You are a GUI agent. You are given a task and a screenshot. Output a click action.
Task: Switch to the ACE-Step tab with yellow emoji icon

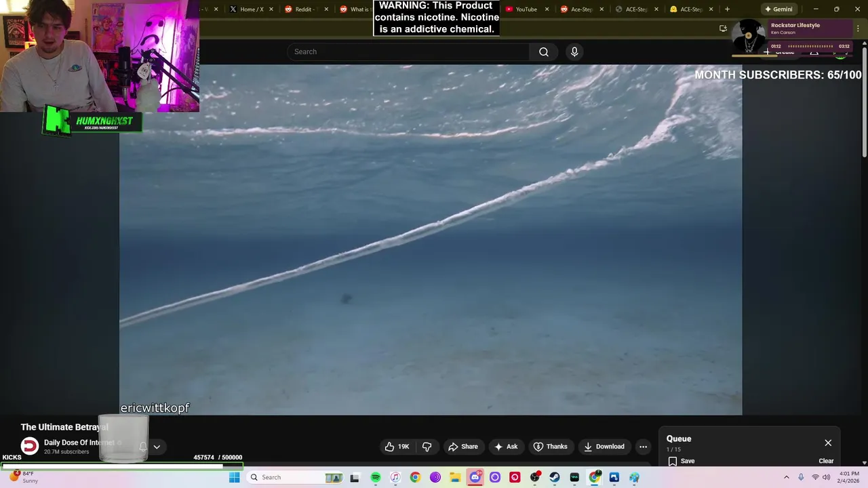691,9
